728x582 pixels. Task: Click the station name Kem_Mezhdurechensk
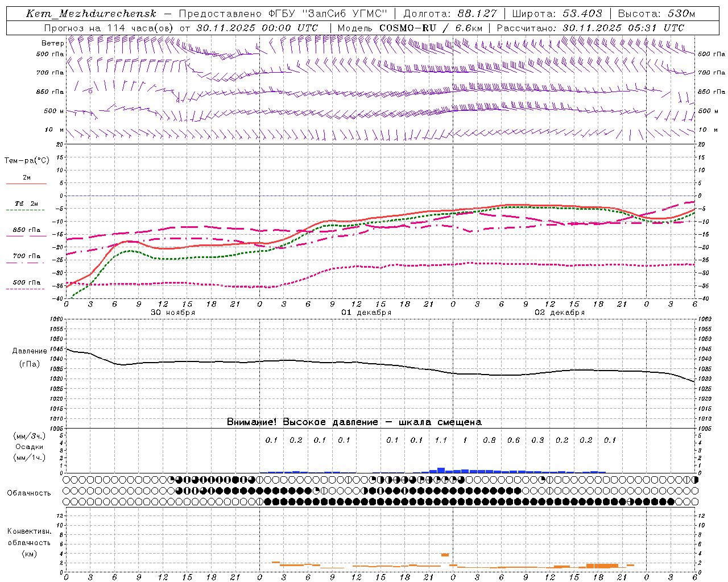click(91, 14)
